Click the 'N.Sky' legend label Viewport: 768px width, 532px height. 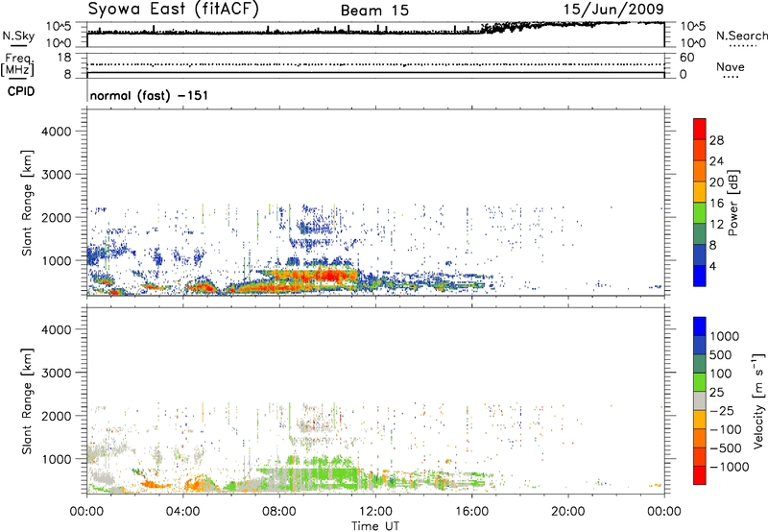coord(18,36)
